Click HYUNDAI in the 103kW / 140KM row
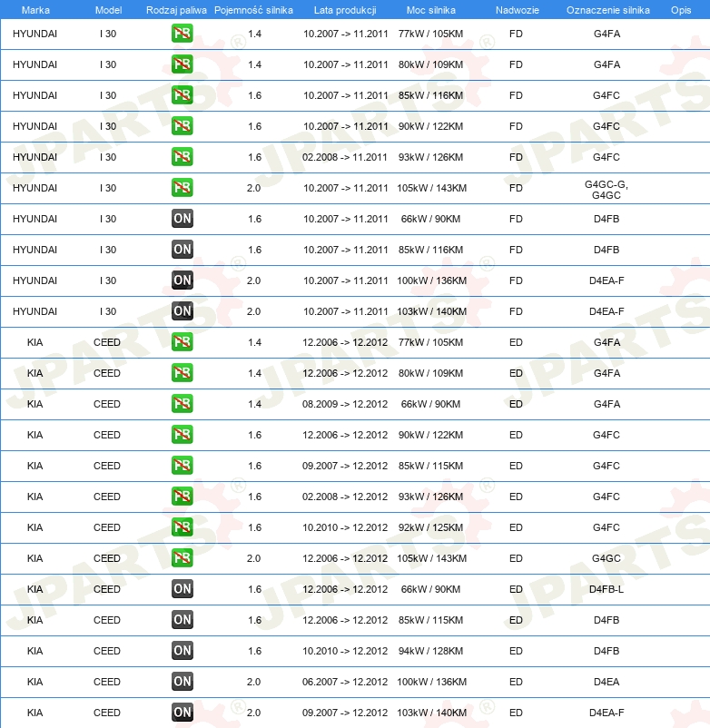This screenshot has height=728, width=710. [35, 311]
